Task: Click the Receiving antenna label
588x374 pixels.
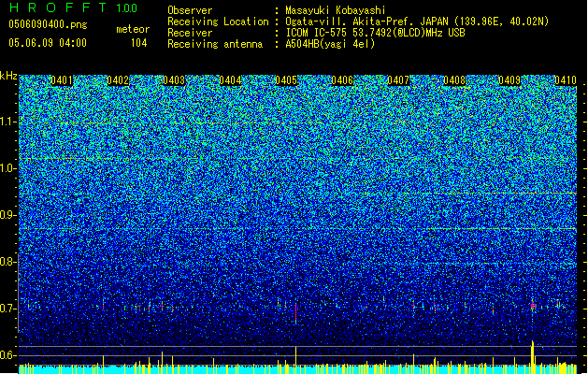Action: click(x=215, y=44)
